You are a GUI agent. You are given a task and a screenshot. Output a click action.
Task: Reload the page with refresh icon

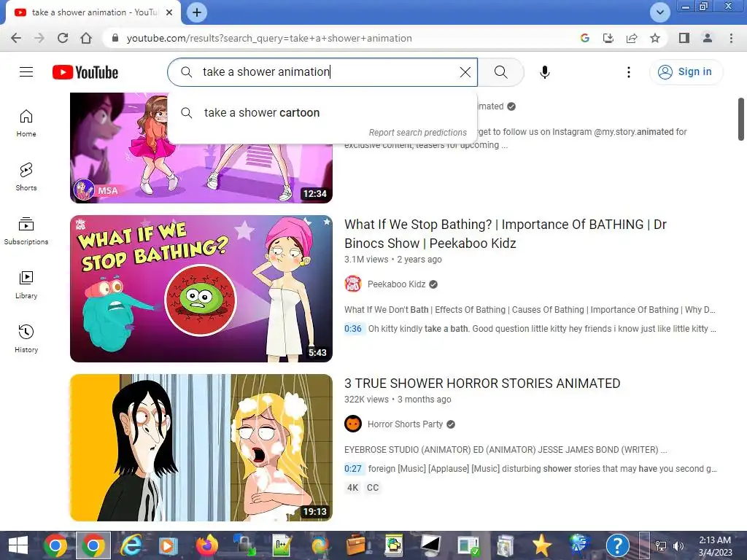pos(63,38)
